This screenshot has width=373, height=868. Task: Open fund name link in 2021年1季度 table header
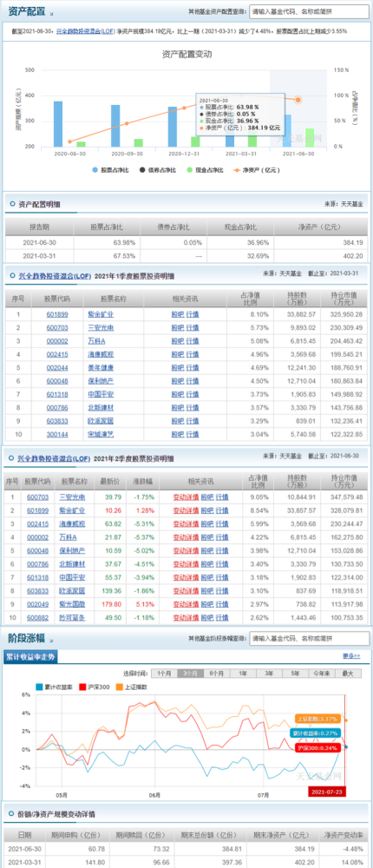point(55,275)
